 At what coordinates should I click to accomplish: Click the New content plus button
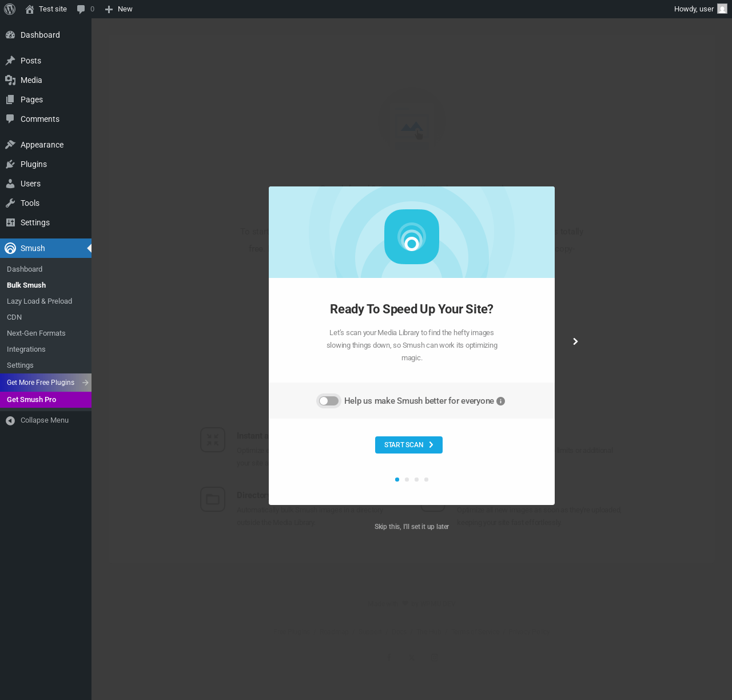point(118,9)
